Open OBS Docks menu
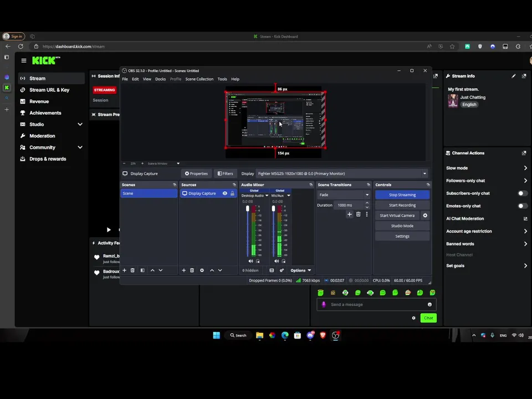 (161, 79)
